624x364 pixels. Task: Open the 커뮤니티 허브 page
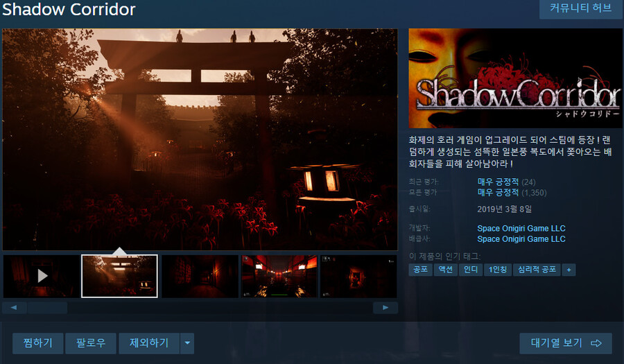click(580, 9)
